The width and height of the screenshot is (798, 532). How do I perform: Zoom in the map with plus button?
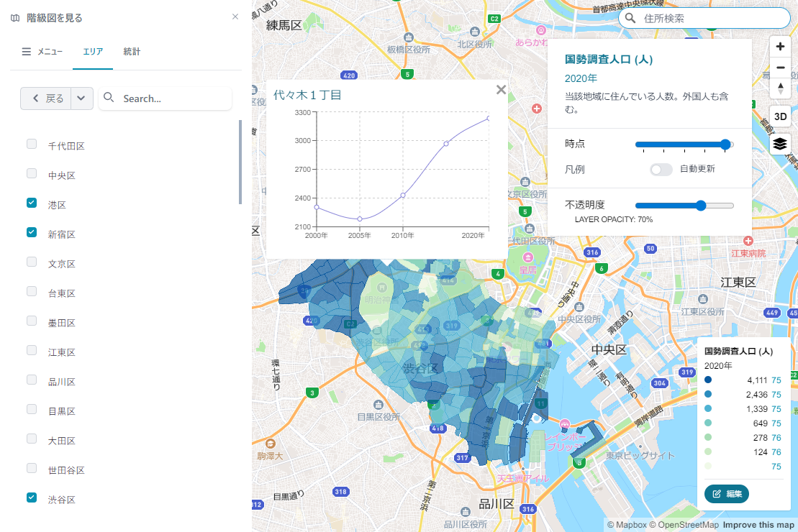click(780, 47)
